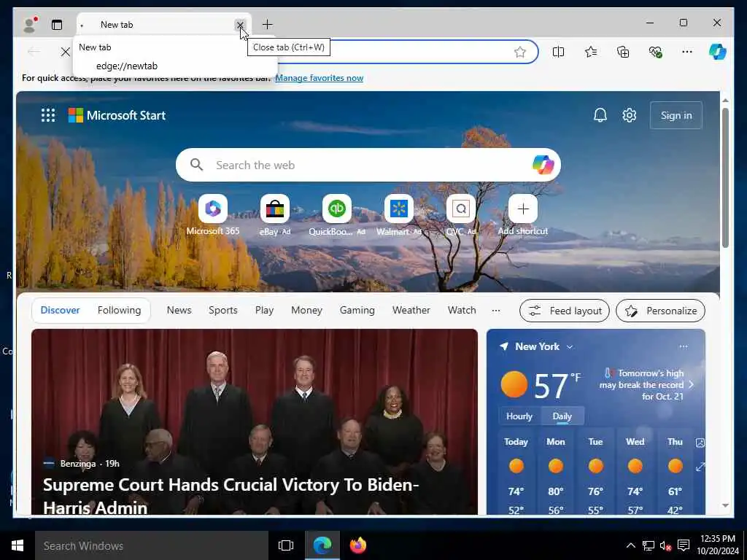Click Edge icon in taskbar
This screenshot has height=560, width=747.
[322, 545]
